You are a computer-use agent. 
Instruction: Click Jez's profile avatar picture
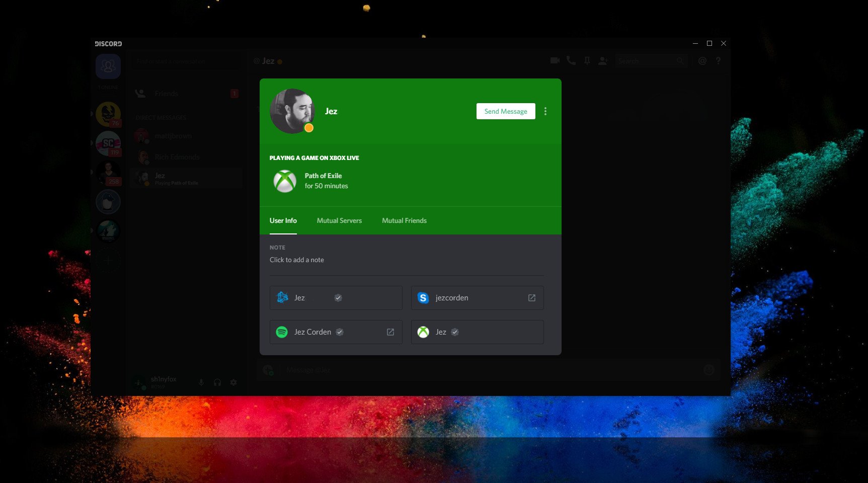click(x=292, y=111)
